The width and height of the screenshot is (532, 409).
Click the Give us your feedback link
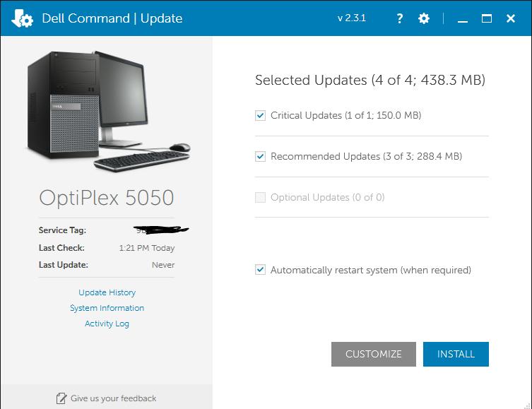point(113,398)
